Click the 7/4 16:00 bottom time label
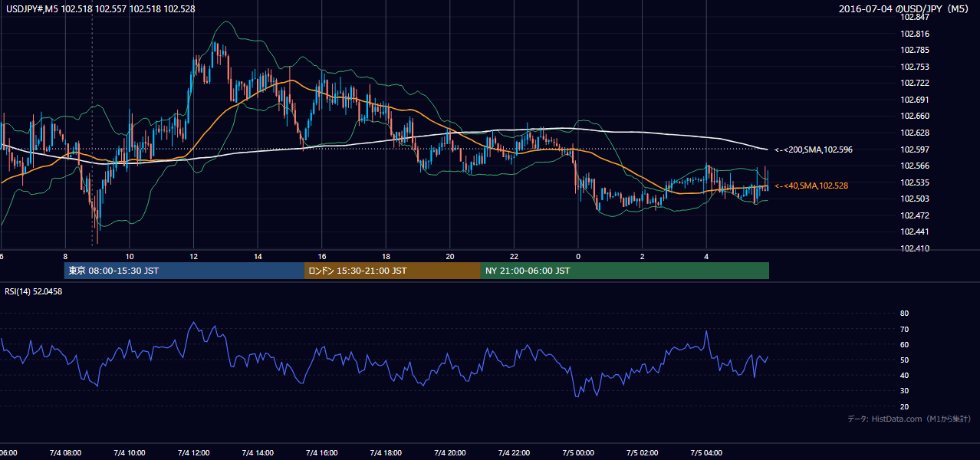The width and height of the screenshot is (980, 460). pos(321,452)
